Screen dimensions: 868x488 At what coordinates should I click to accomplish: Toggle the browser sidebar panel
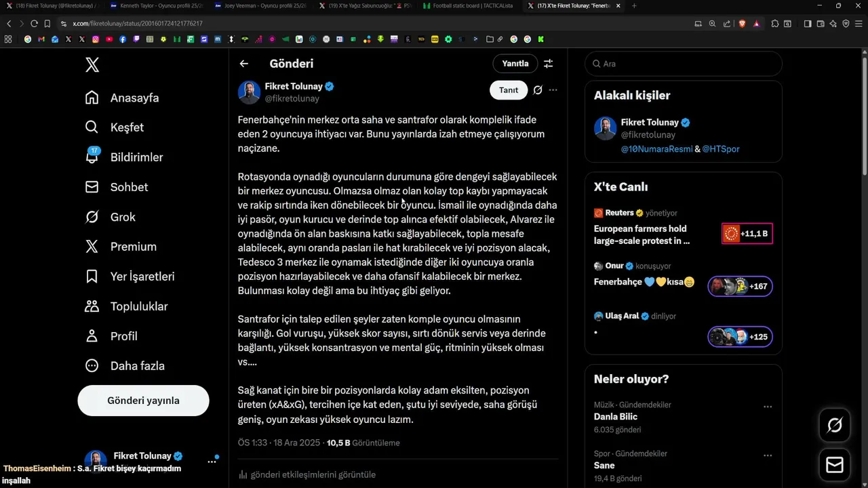[x=808, y=23]
